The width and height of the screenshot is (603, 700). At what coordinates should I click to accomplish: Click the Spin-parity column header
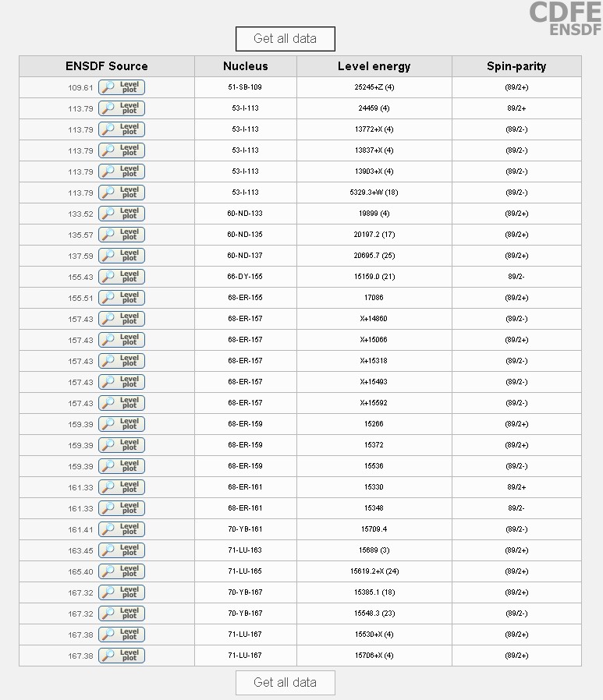516,66
